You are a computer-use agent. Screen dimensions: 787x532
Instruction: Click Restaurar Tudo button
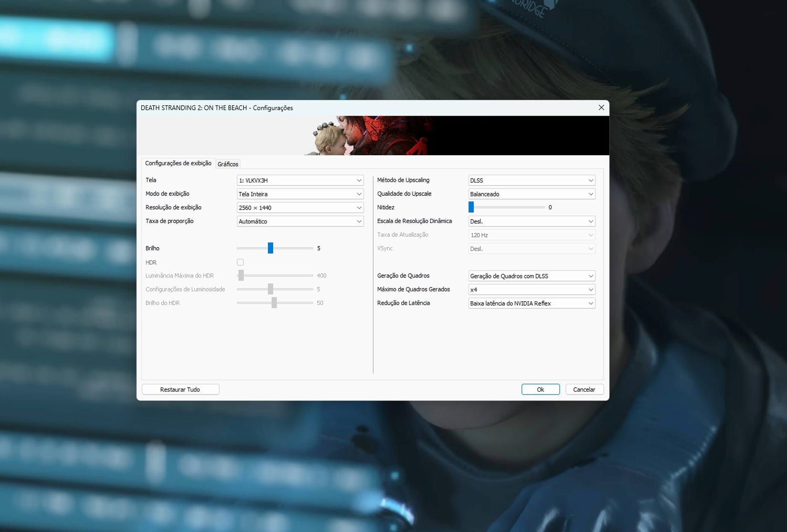point(181,389)
